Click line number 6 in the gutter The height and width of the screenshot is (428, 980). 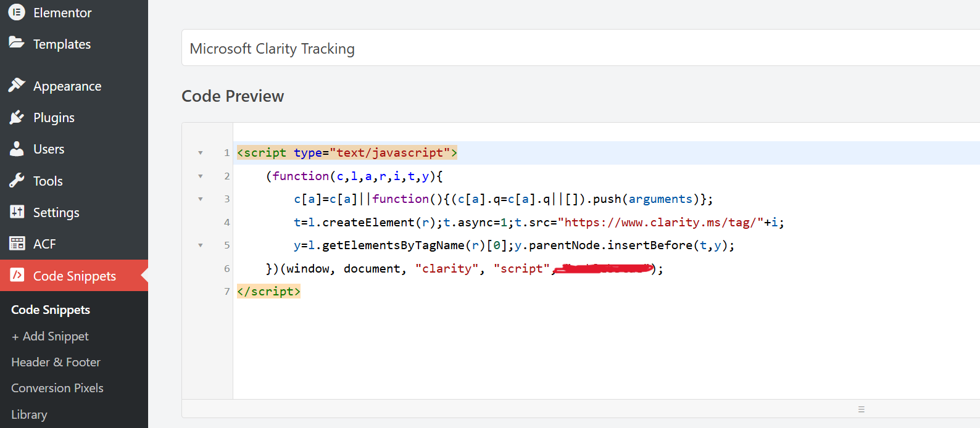[x=227, y=269]
